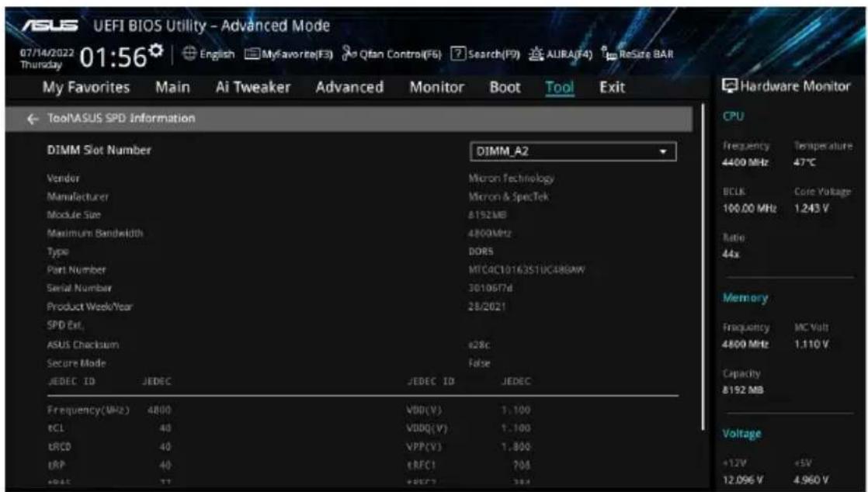Screen dimensions: 868x492
Task: Click the 1.110 V MC Volt value
Action: click(811, 345)
